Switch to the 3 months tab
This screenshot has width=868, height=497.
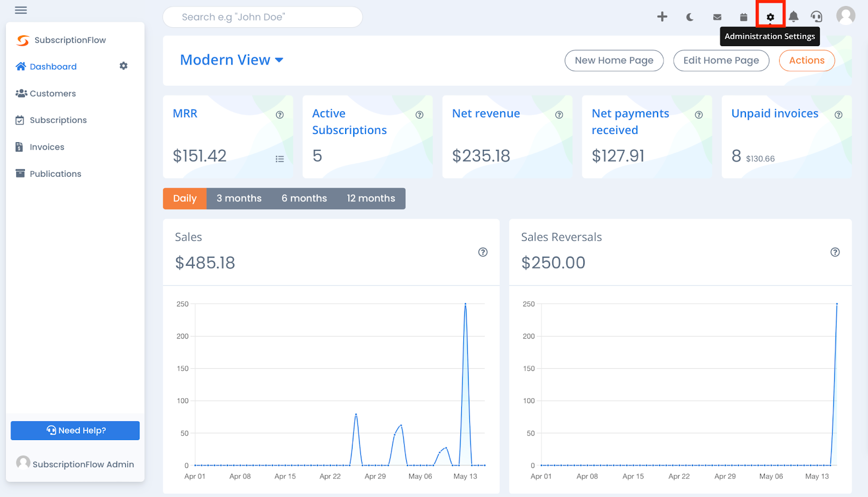click(239, 198)
